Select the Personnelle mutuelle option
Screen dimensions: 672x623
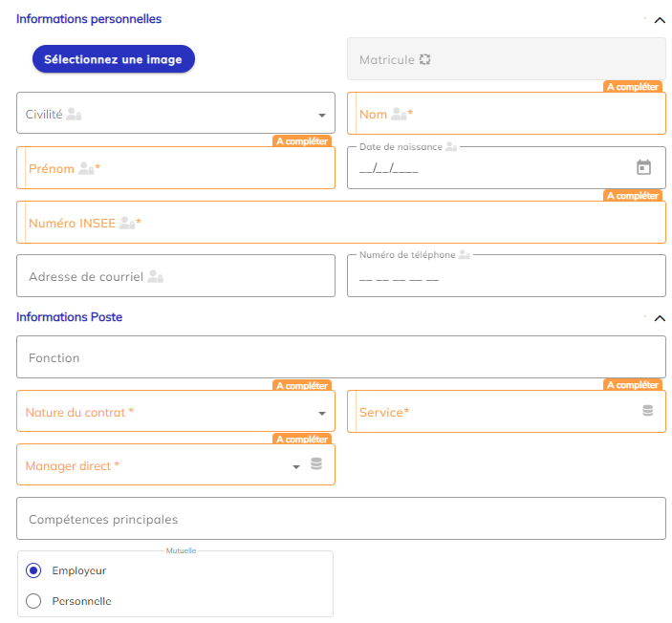(x=33, y=601)
